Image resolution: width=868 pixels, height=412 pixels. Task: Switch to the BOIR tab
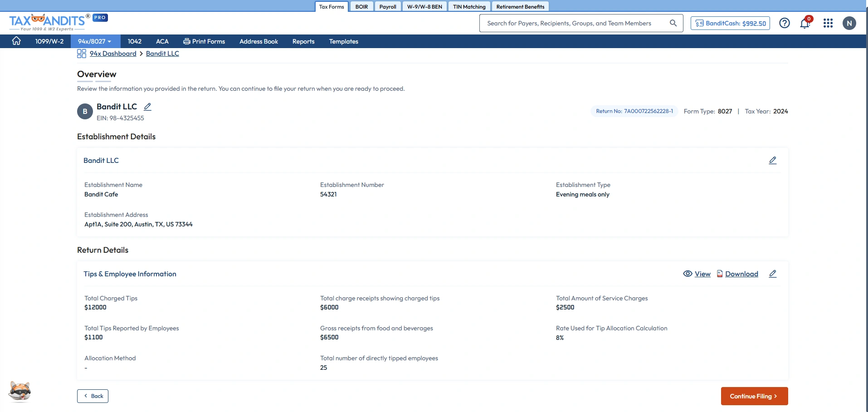361,6
